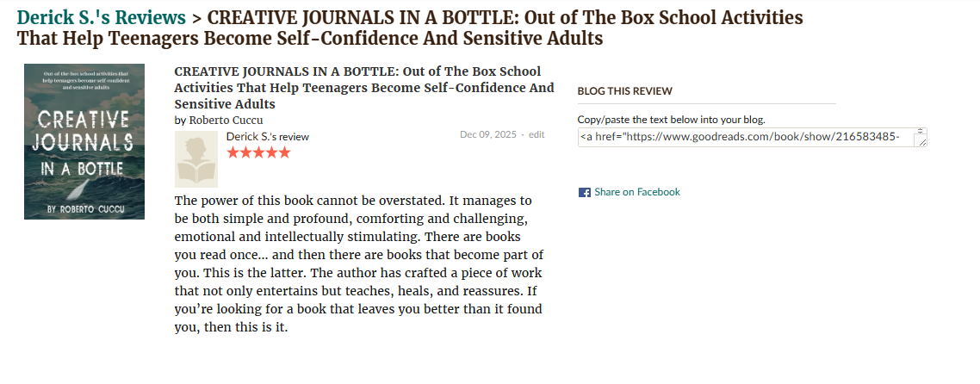Click the third rating star

coord(258,152)
